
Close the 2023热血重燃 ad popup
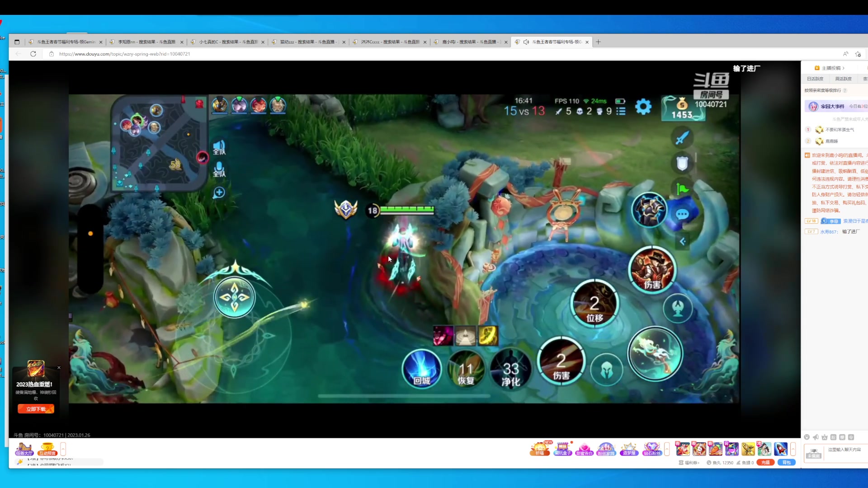click(x=59, y=367)
